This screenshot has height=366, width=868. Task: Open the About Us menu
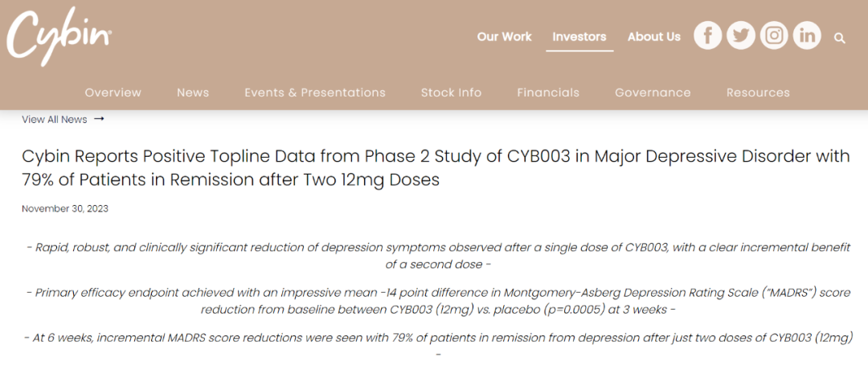coord(653,36)
